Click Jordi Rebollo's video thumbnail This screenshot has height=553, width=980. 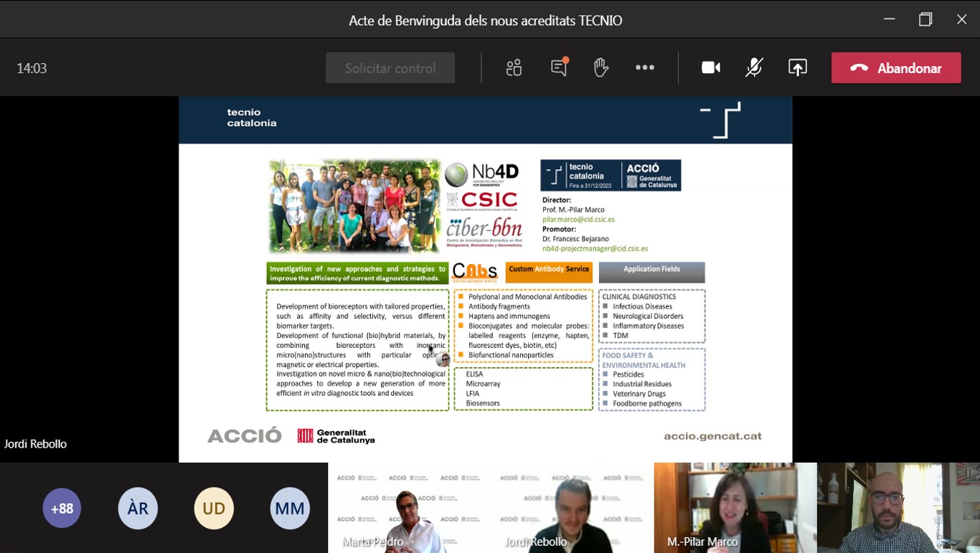pyautogui.click(x=572, y=508)
